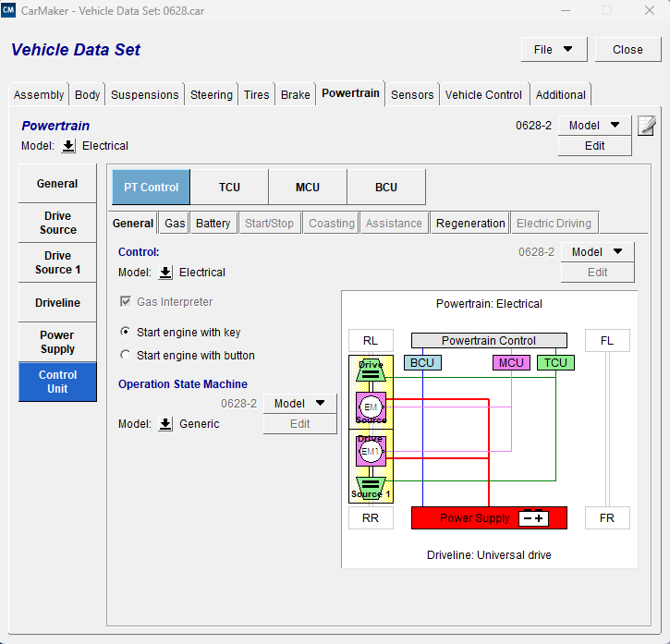Click the Powertrain Edit button
The image size is (670, 644).
pos(594,146)
